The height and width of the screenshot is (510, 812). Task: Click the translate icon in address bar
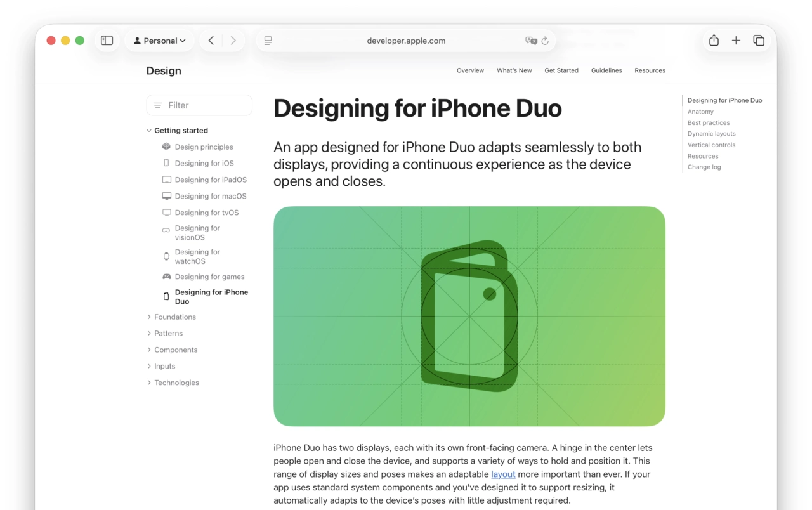click(531, 41)
